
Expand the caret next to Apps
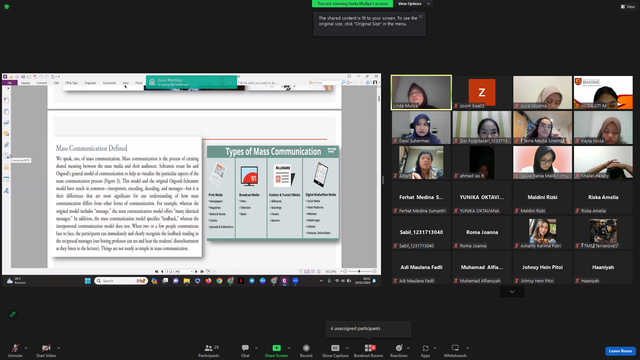tap(435, 348)
